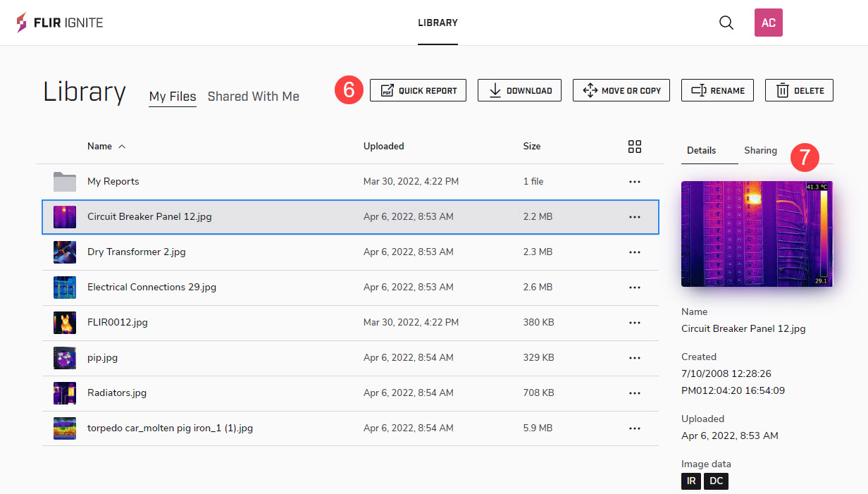Toggle the IR image data badge
868x494 pixels.
pyautogui.click(x=691, y=481)
